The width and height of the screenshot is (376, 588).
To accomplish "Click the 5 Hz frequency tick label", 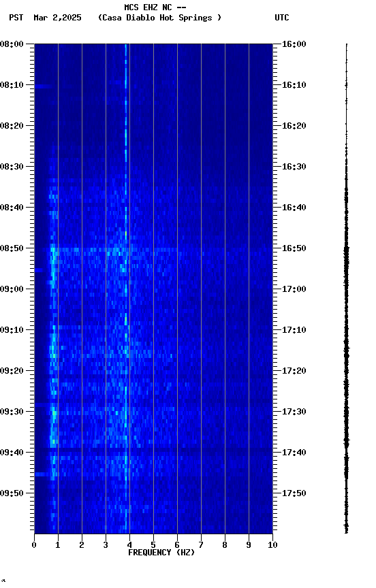I will 153,545.
